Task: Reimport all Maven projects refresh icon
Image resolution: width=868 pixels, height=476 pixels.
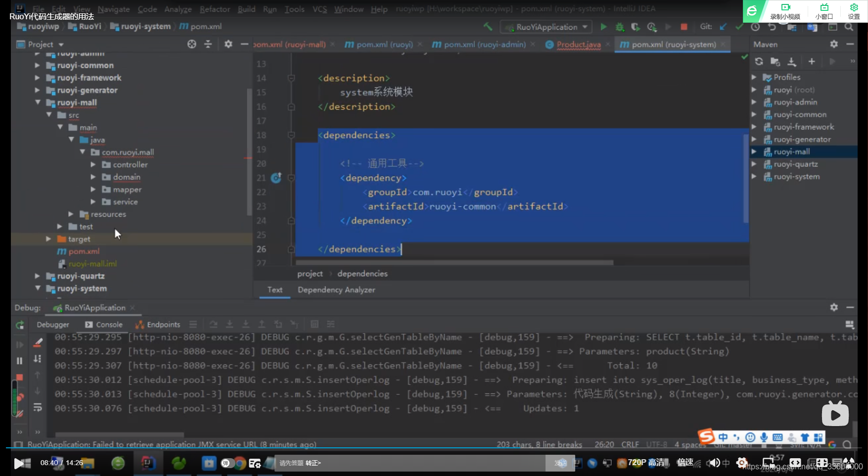Action: tap(759, 61)
